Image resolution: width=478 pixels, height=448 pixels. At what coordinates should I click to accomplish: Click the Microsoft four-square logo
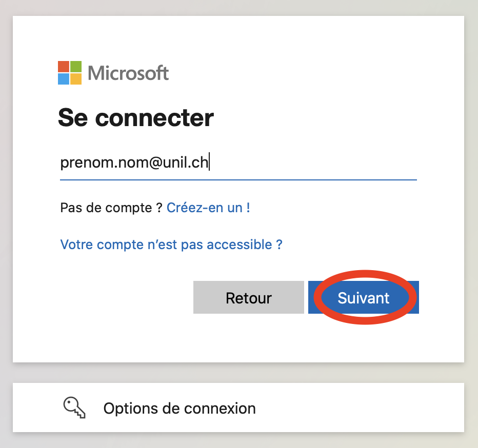70,73
